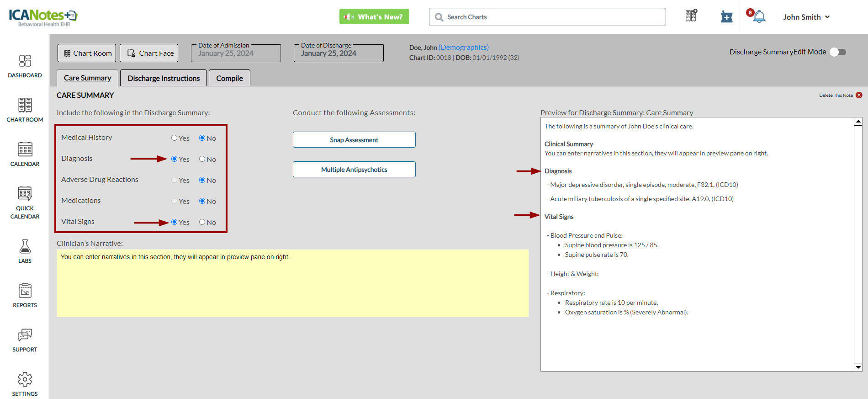The image size is (868, 399).
Task: Click the Snap Assessment button
Action: pyautogui.click(x=354, y=140)
